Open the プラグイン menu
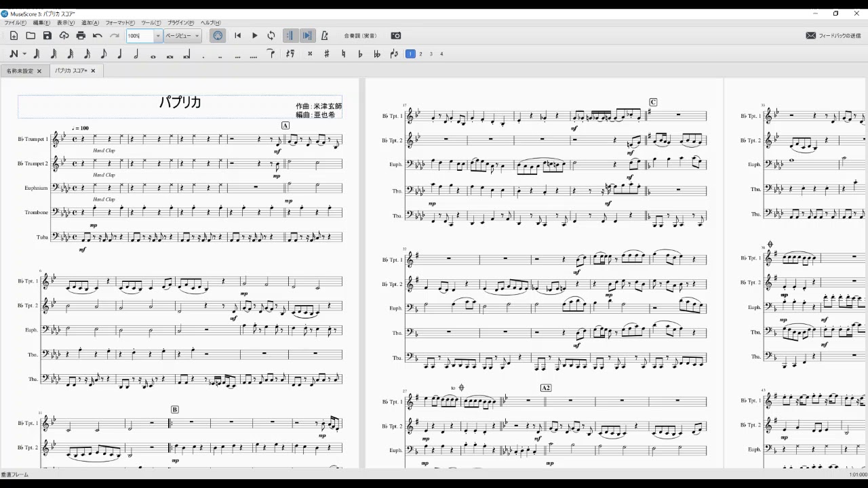 tap(181, 23)
